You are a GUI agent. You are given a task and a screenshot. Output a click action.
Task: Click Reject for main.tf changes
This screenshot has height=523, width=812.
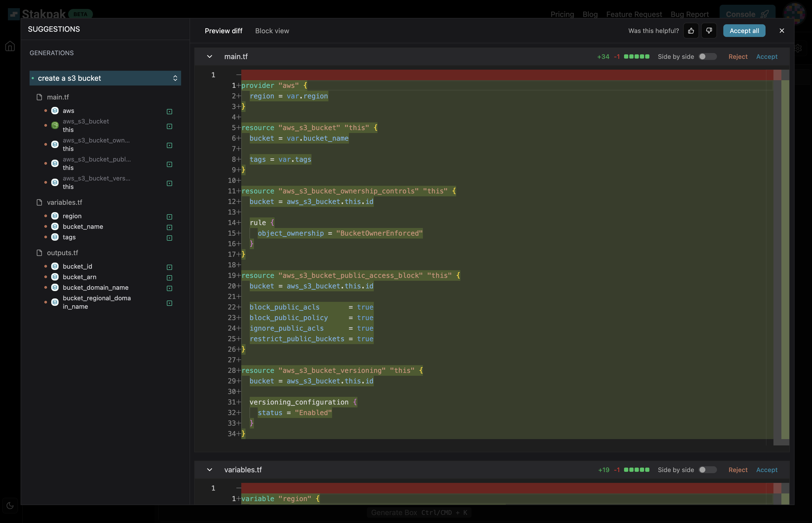click(738, 57)
